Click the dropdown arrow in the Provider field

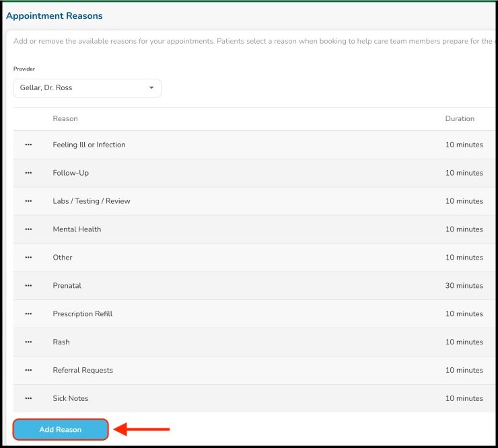click(x=151, y=88)
